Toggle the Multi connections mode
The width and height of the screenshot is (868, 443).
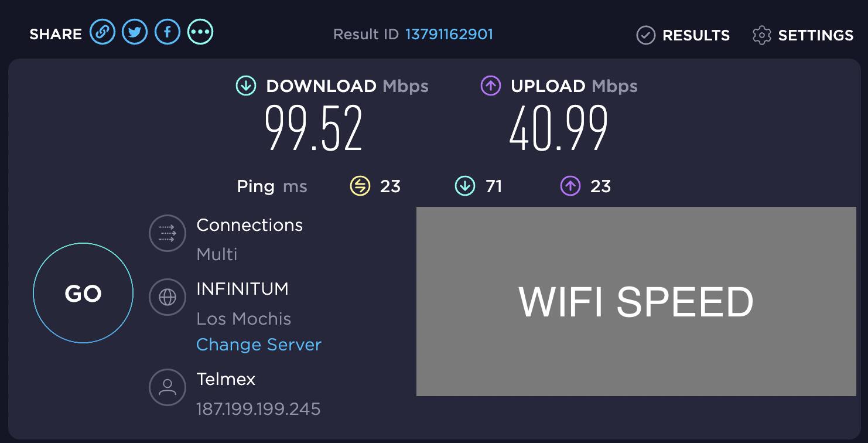coord(217,254)
